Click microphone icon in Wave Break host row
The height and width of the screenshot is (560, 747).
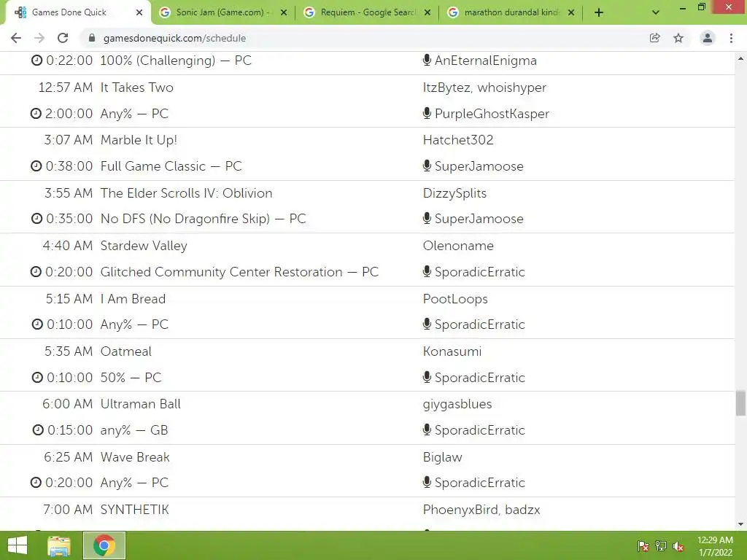[x=427, y=482]
